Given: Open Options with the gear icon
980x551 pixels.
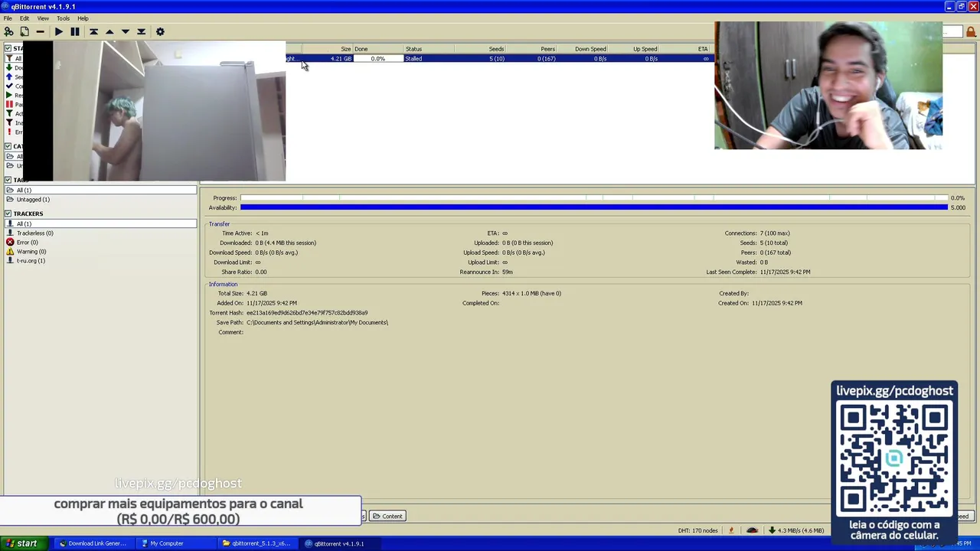Looking at the screenshot, I should [160, 31].
